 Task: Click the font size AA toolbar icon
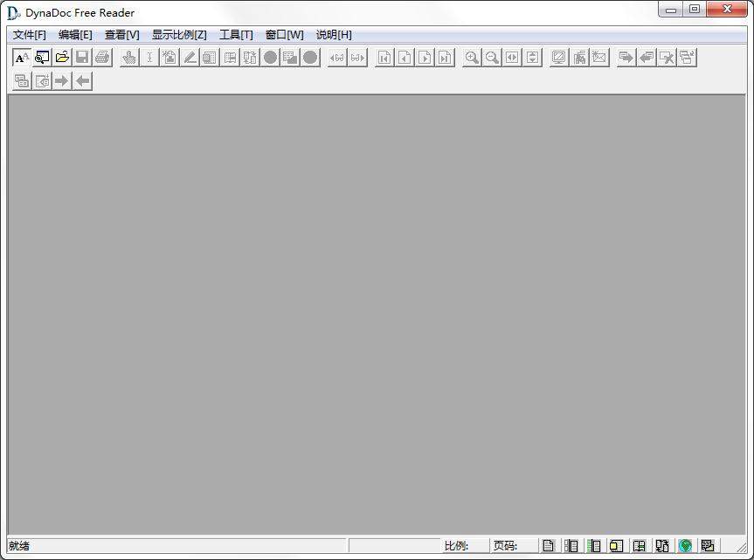tap(22, 58)
